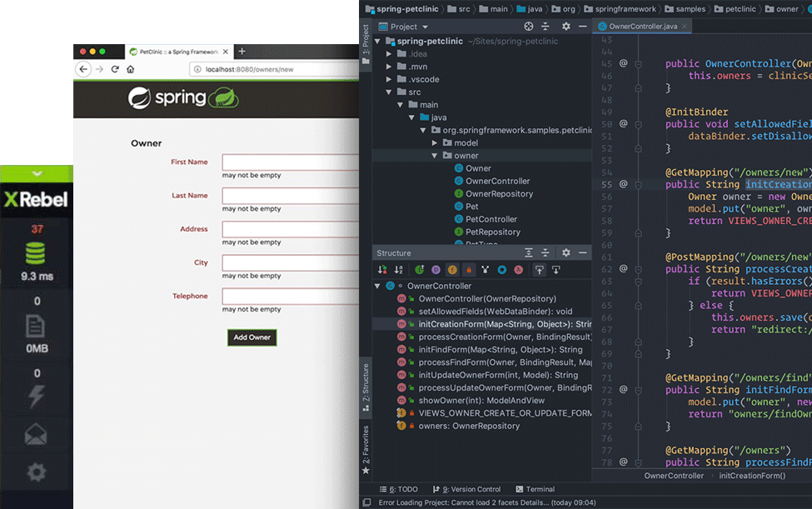Click browser address bar localhost:8080/owners/new
This screenshot has width=812, height=509.
(275, 69)
